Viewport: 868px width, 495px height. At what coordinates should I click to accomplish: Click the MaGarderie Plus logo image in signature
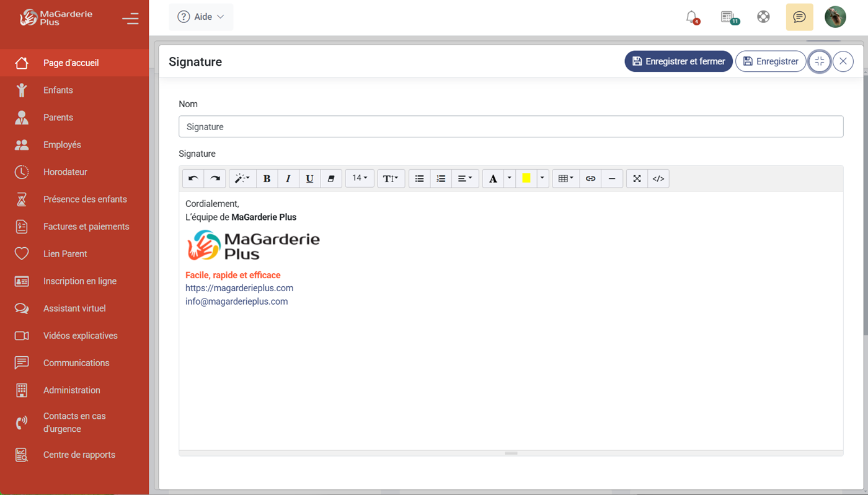click(x=253, y=245)
